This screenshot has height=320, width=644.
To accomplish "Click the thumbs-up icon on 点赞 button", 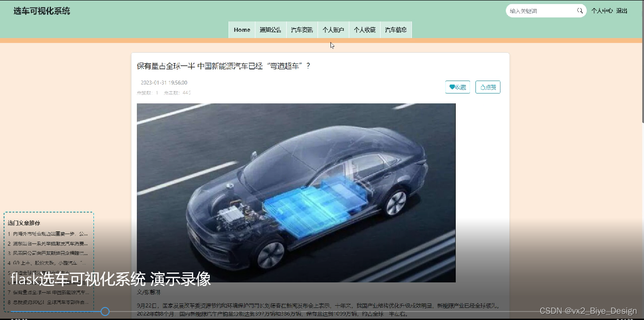I will click(x=483, y=87).
